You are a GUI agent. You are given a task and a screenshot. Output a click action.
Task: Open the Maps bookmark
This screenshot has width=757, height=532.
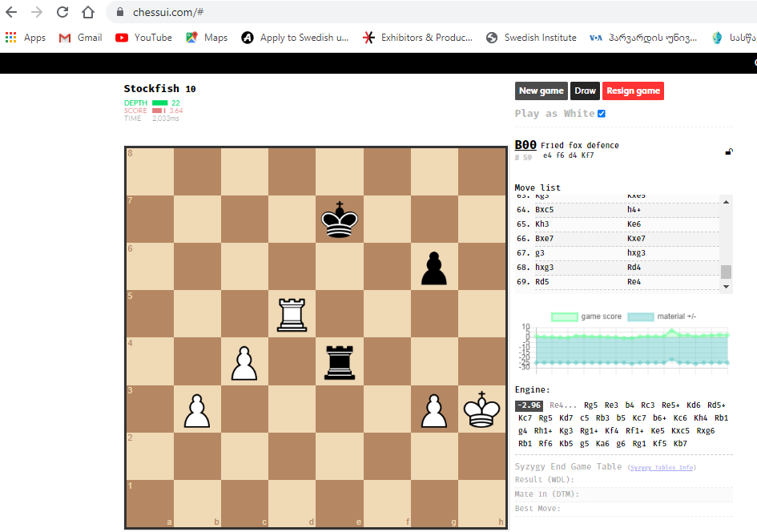tap(207, 38)
